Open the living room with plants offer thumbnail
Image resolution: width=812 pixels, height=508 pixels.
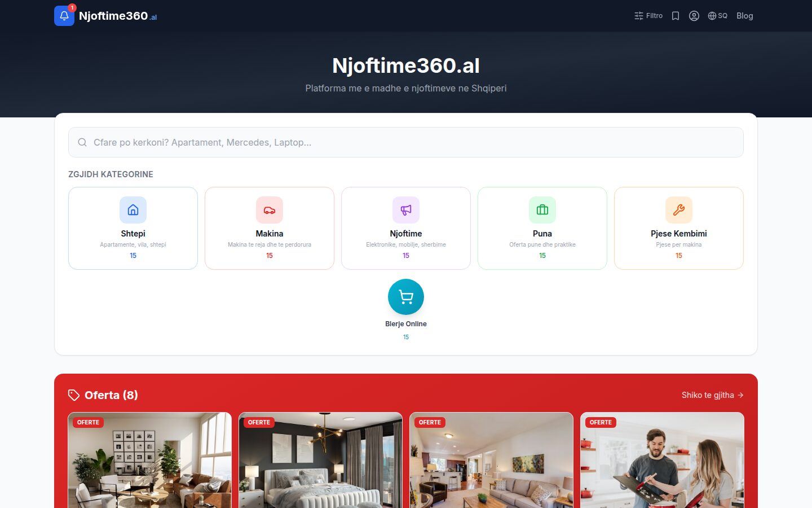pos(150,460)
